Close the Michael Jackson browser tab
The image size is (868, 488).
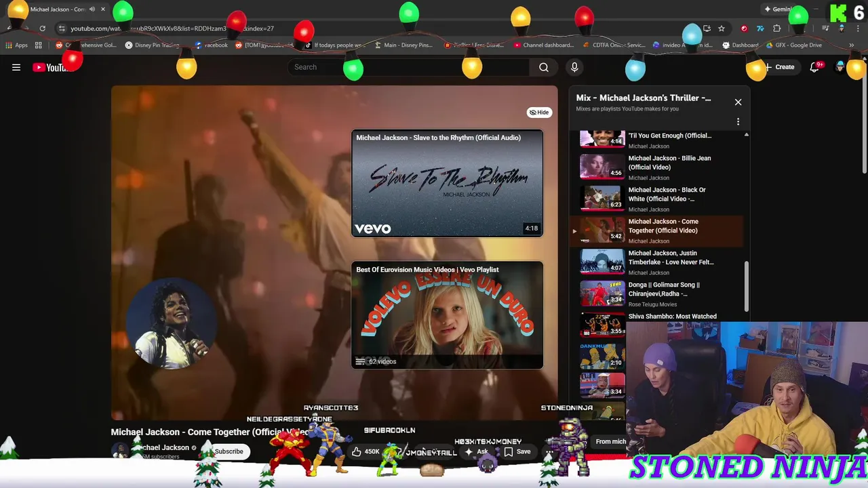[x=103, y=9]
